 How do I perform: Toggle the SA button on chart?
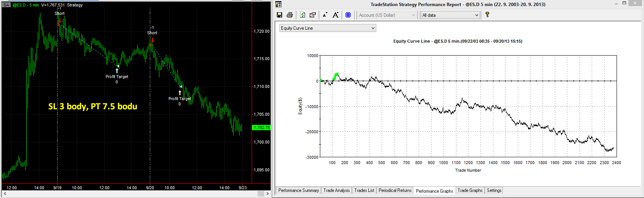pos(6,5)
